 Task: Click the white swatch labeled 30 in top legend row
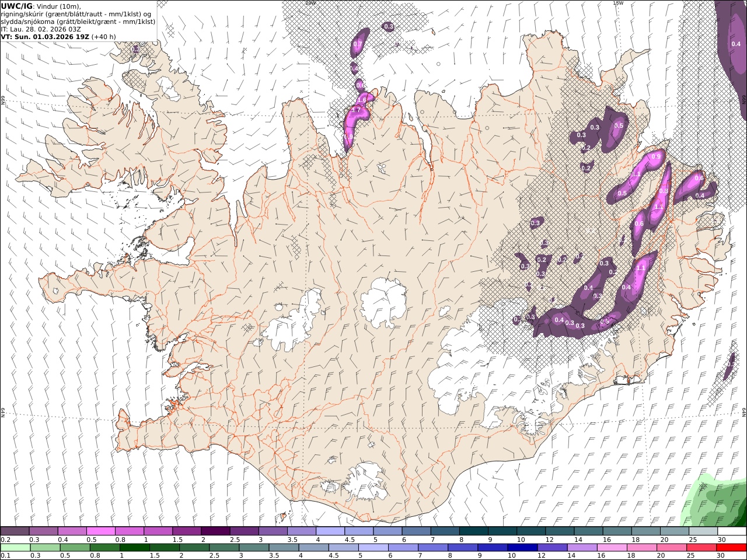pos(732,531)
